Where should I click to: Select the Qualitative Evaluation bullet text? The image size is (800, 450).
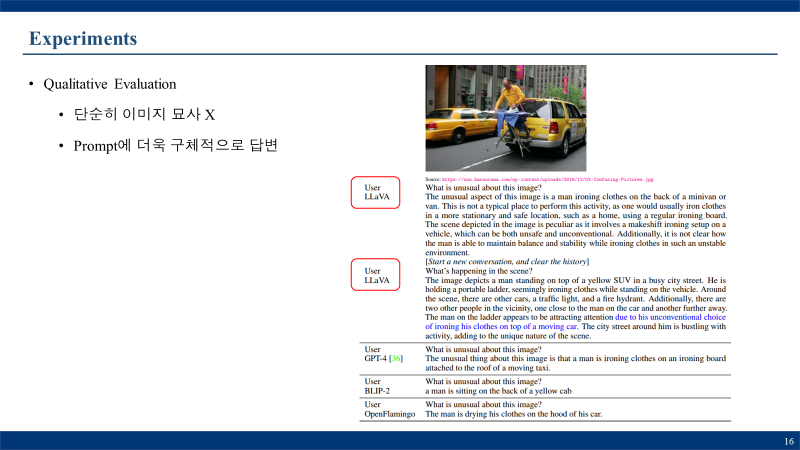pos(110,84)
